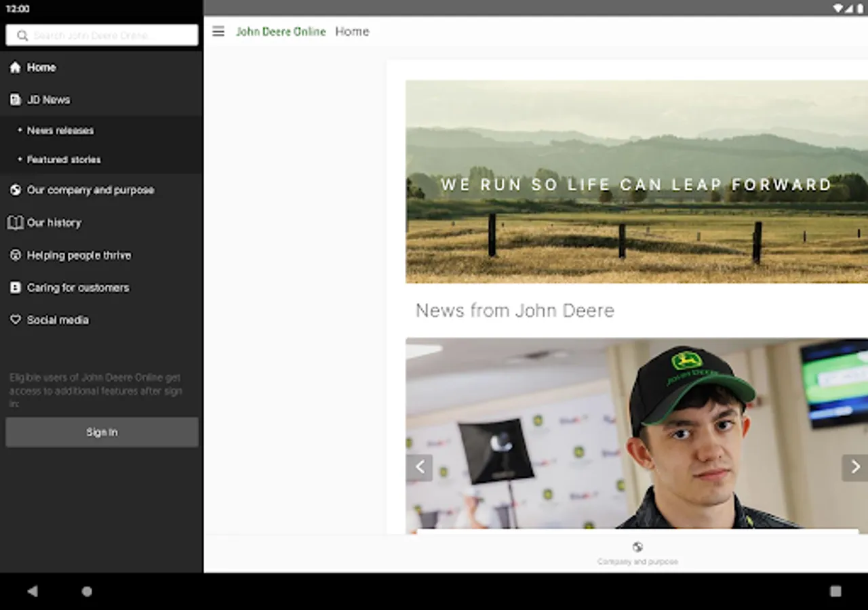Click the Our history book icon
This screenshot has width=868, height=610.
[x=15, y=222]
